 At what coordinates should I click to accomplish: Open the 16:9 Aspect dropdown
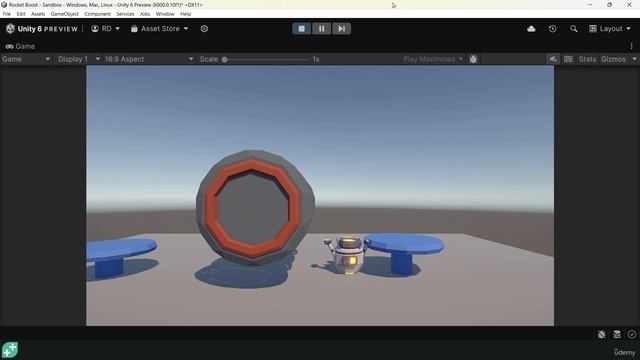point(149,59)
